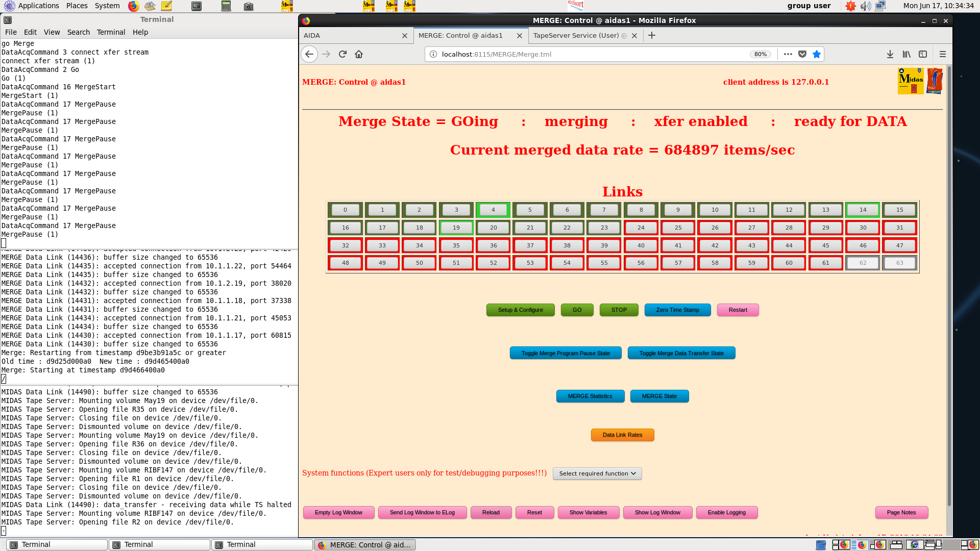Image resolution: width=980 pixels, height=551 pixels.
Task: Close the TapeServer Service tab
Action: pos(634,36)
